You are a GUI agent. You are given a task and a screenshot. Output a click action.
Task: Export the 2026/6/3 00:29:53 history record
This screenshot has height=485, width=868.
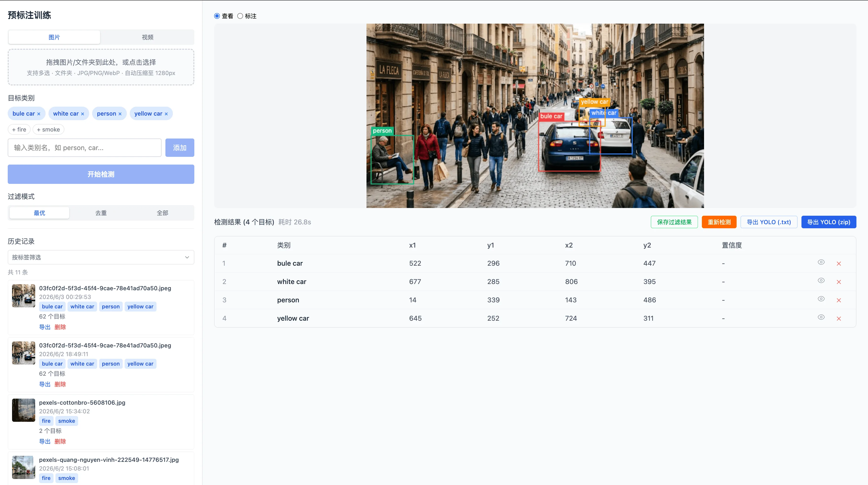pyautogui.click(x=45, y=327)
